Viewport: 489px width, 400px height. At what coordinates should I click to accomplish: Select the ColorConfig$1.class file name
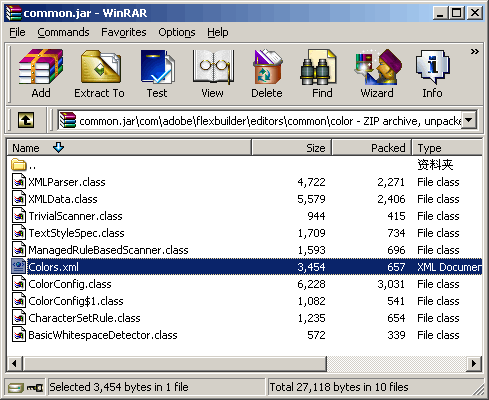pyautogui.click(x=76, y=301)
